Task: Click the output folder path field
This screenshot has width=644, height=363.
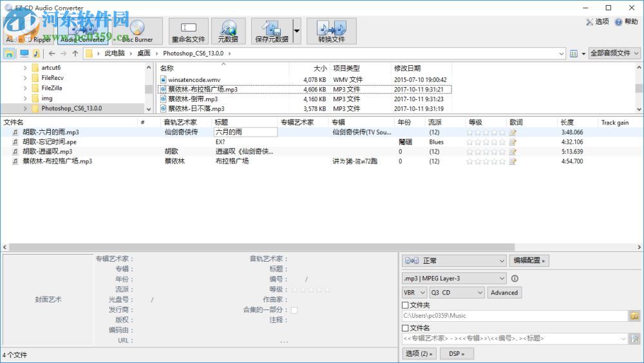Action: click(514, 316)
